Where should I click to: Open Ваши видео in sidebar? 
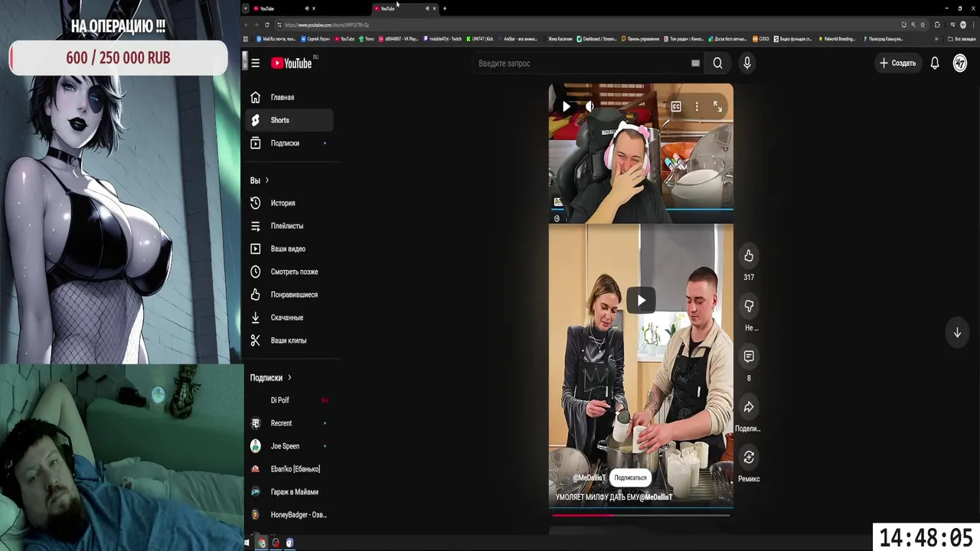click(x=289, y=249)
